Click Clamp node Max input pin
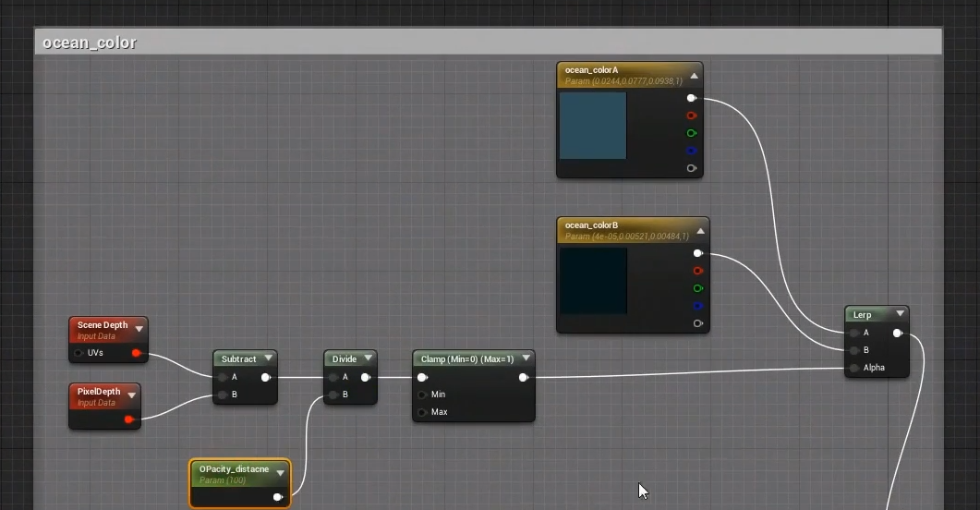The height and width of the screenshot is (510, 980). coord(422,412)
